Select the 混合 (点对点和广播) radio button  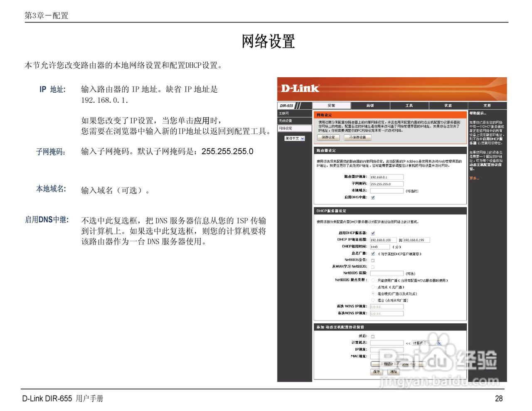pos(373,300)
